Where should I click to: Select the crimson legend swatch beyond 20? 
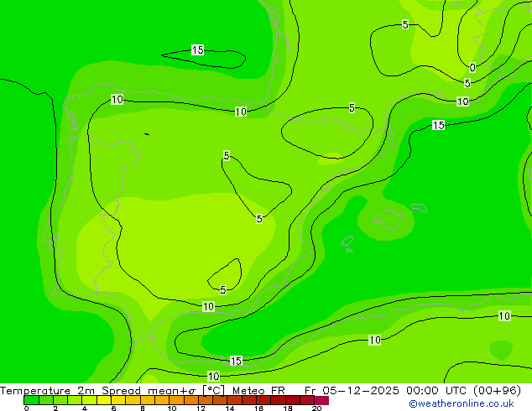click(321, 400)
